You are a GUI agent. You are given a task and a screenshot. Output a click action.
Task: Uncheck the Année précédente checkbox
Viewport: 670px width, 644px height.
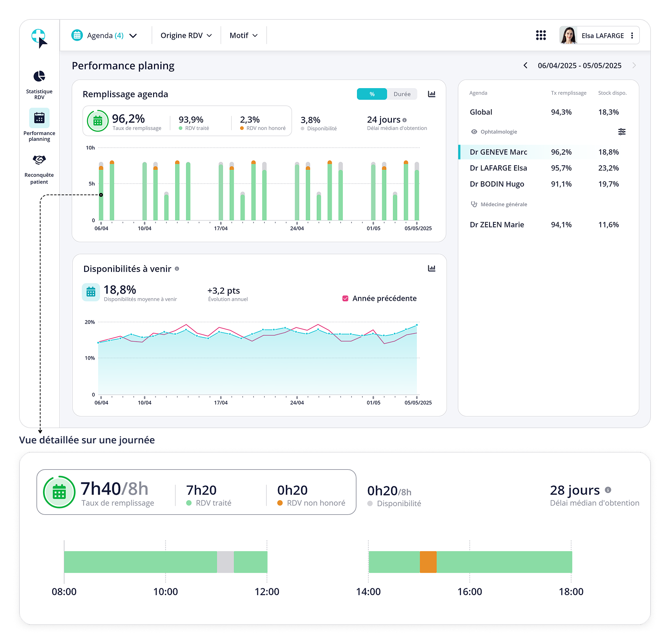[x=346, y=298]
